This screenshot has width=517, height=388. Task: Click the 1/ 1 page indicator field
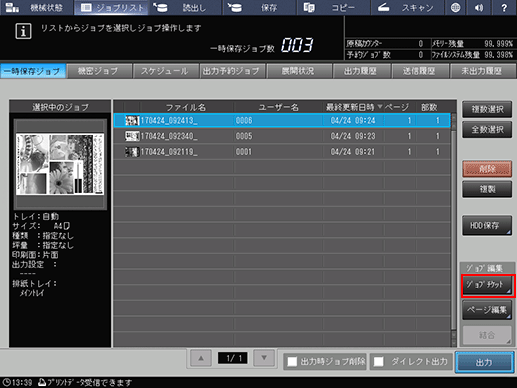(x=232, y=358)
